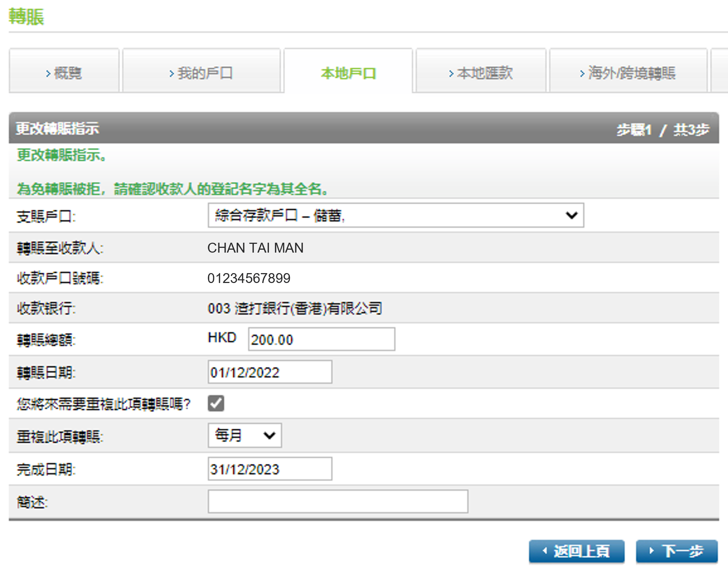Click 返回上頁 to go back

pos(577,551)
